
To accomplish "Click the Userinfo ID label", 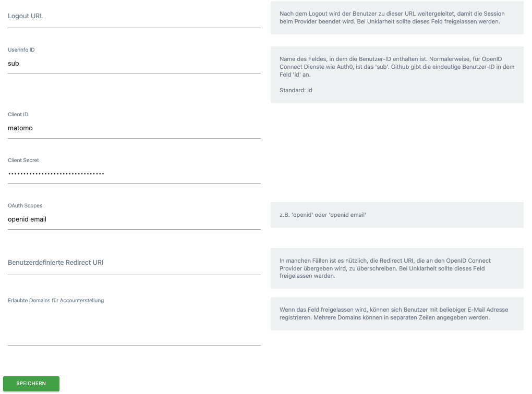I will (21, 50).
